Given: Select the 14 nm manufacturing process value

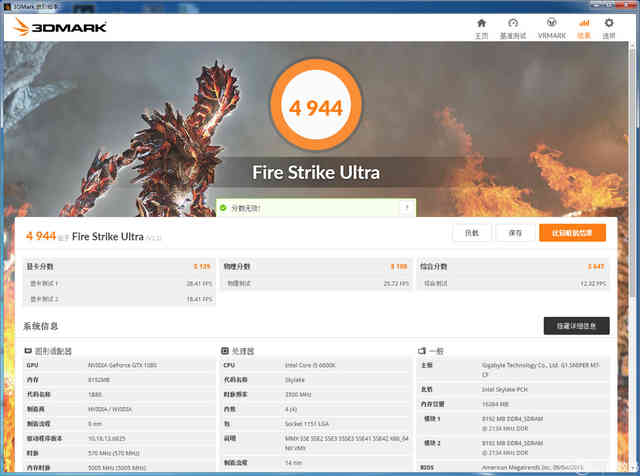Looking at the screenshot, I should 293,463.
